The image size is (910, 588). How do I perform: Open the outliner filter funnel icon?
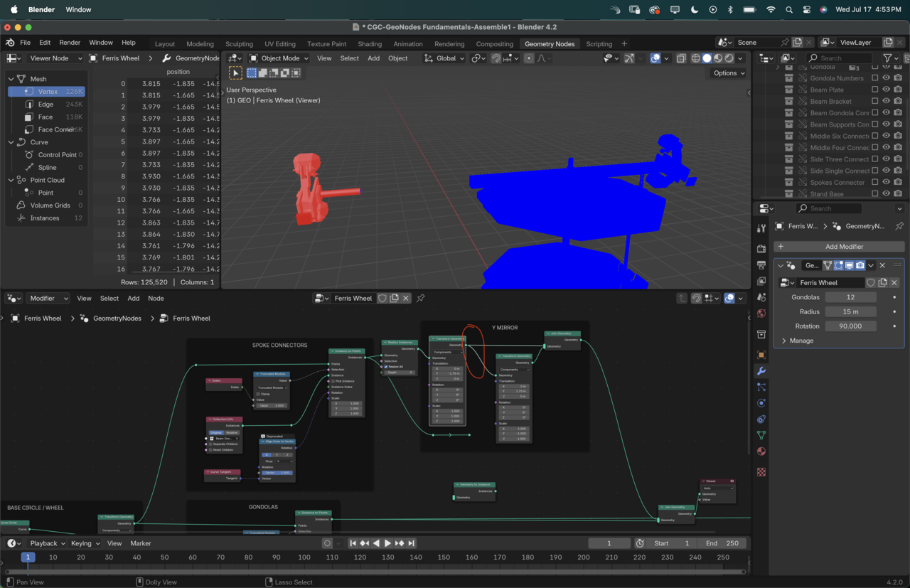[887, 58]
